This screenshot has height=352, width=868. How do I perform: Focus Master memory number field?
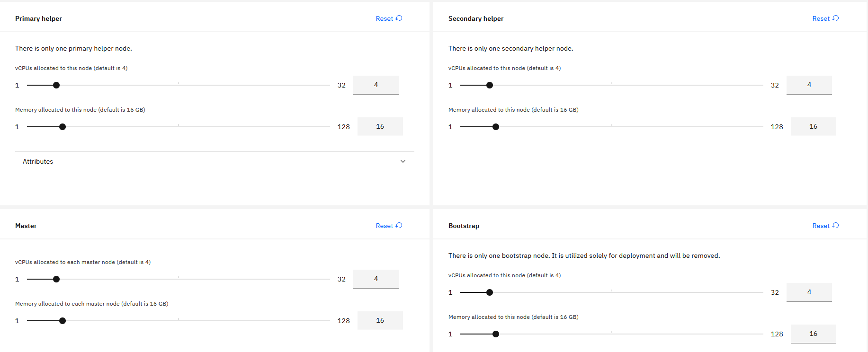tap(380, 321)
